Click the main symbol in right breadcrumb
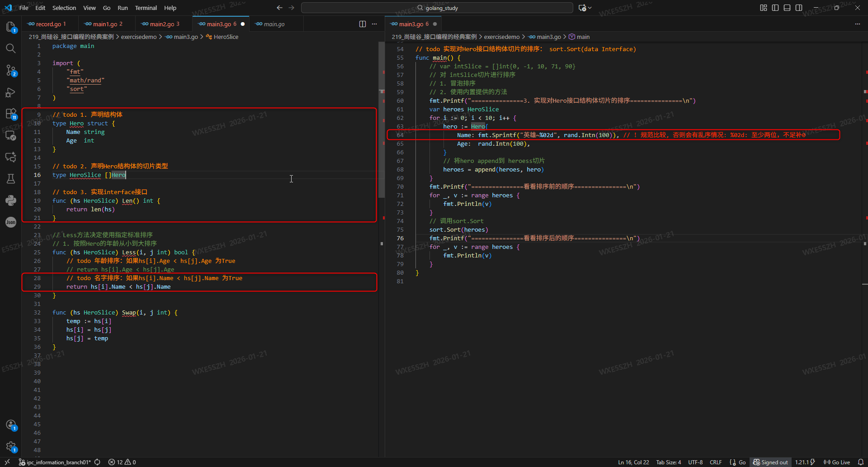Image resolution: width=868 pixels, height=467 pixels. 579,37
